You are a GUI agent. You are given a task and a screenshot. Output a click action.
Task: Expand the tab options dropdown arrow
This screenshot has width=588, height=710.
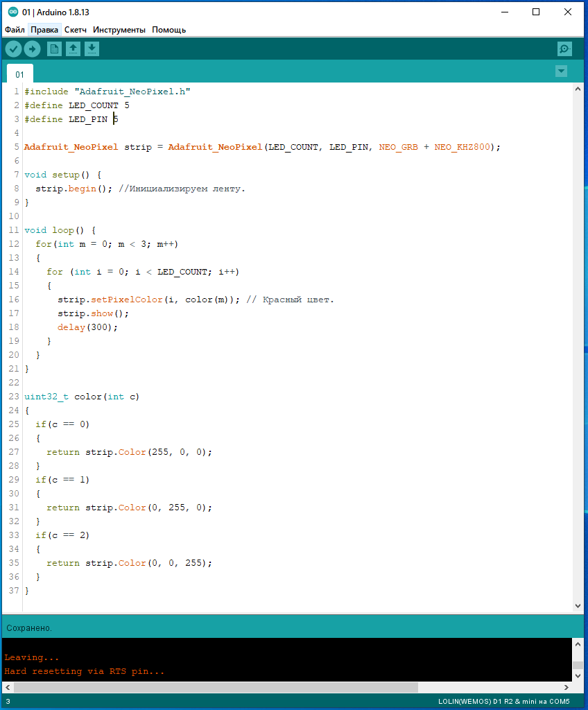click(x=561, y=71)
